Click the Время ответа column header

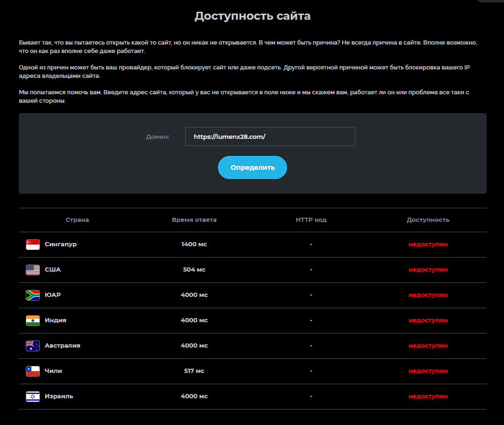[194, 220]
